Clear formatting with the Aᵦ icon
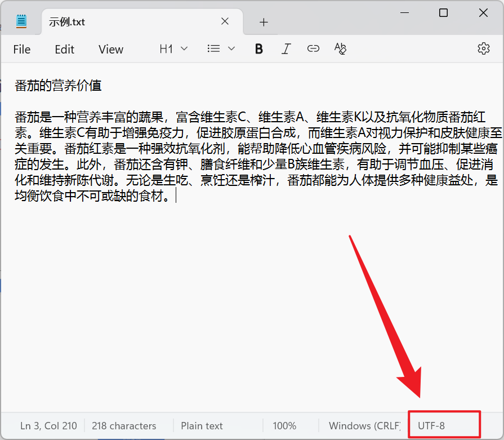Viewport: 504px width, 440px height. tap(340, 49)
